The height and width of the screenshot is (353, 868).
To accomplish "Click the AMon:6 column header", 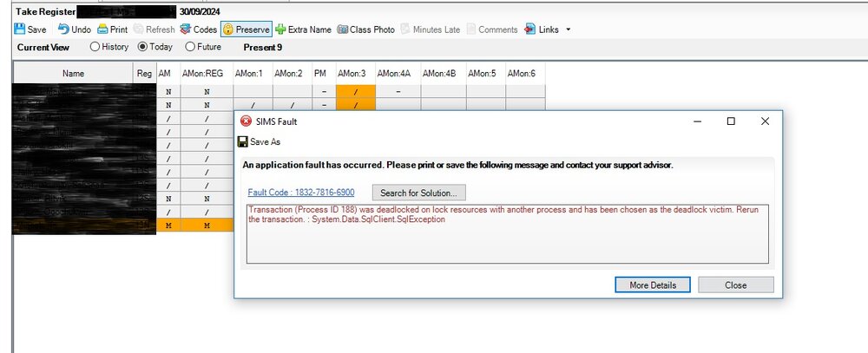I will tap(525, 73).
